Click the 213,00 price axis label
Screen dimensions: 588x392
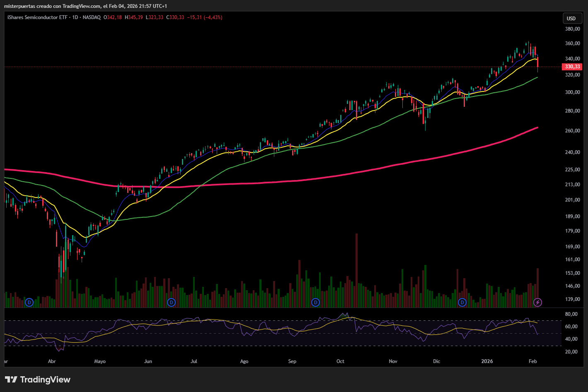pyautogui.click(x=572, y=185)
